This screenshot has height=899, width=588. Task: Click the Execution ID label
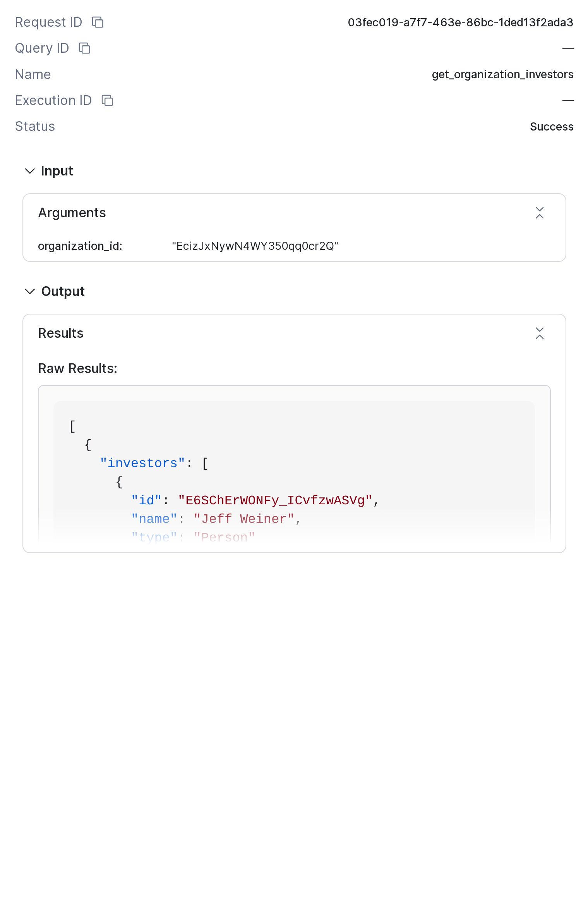point(53,101)
